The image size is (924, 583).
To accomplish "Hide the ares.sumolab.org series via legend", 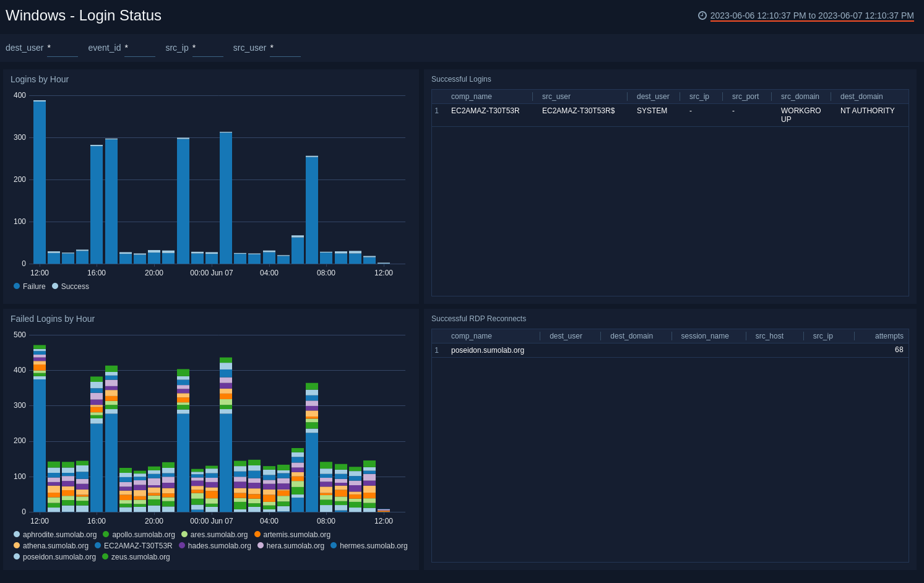I will click(x=215, y=535).
